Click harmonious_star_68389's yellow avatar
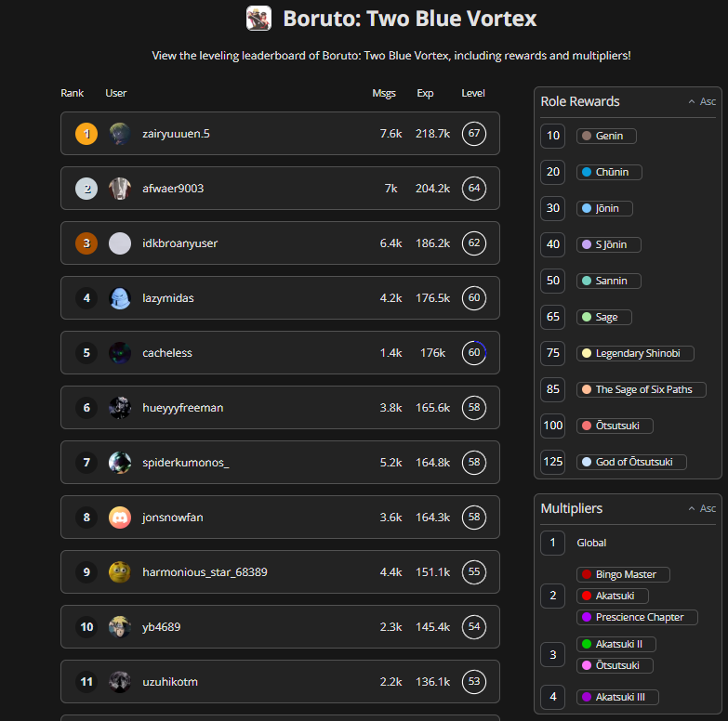This screenshot has height=721, width=728. coord(120,572)
